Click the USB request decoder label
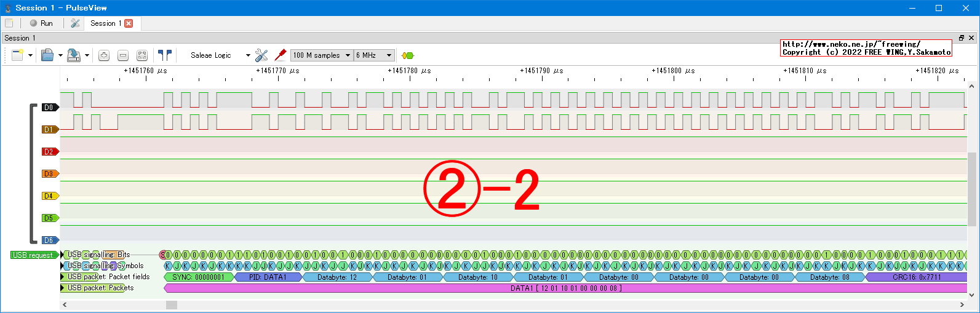 33,255
